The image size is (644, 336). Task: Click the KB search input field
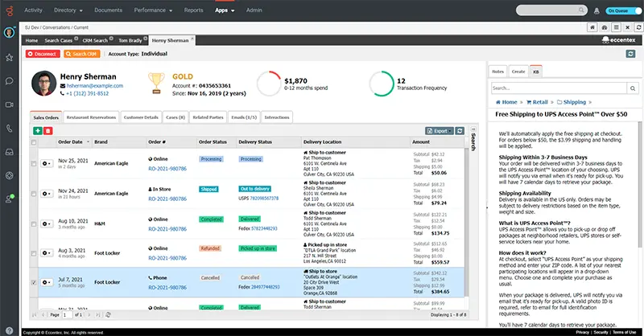tap(559, 88)
